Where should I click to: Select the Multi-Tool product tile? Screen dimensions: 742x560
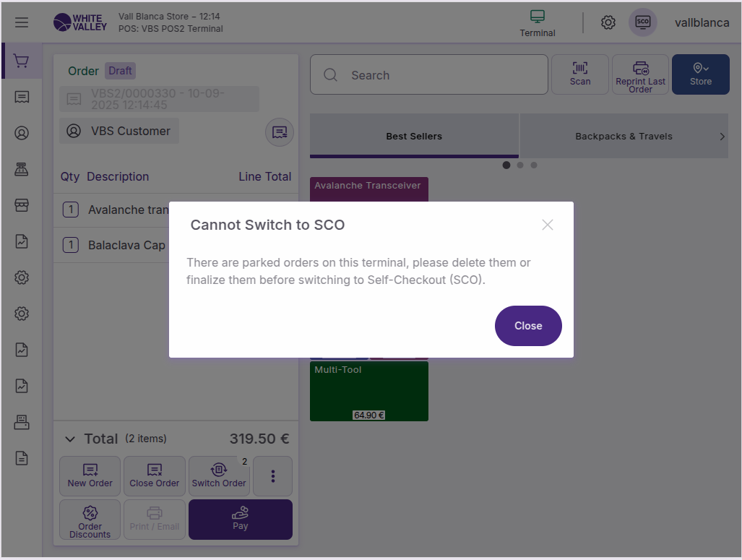[368, 391]
